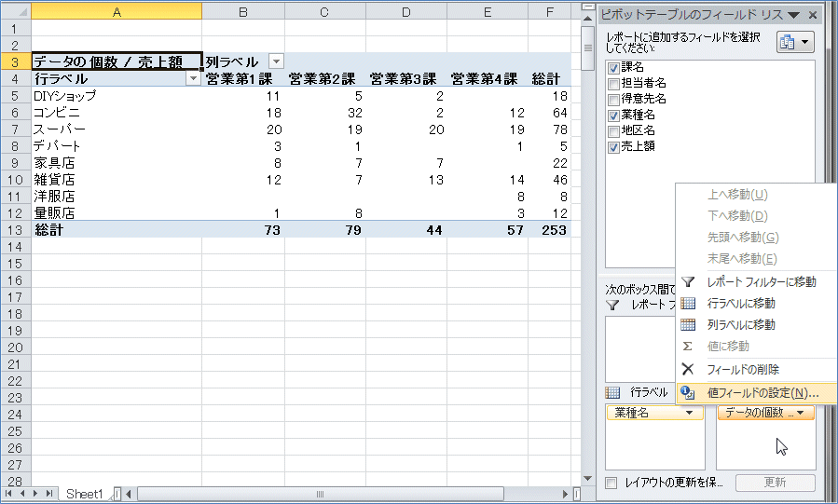Click the filter funnel icon beside レポート フィルターに移動
838x504 pixels.
coord(688,282)
